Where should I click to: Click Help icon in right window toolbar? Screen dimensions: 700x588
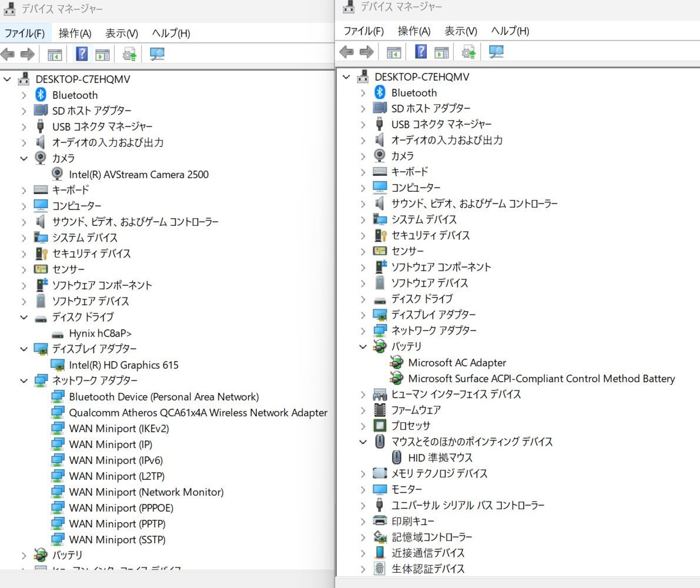point(421,52)
